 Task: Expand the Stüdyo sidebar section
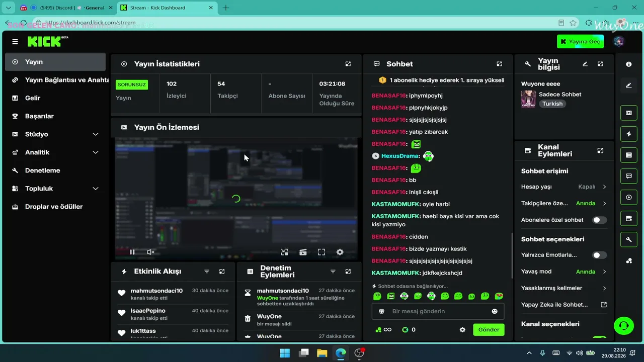[55, 134]
